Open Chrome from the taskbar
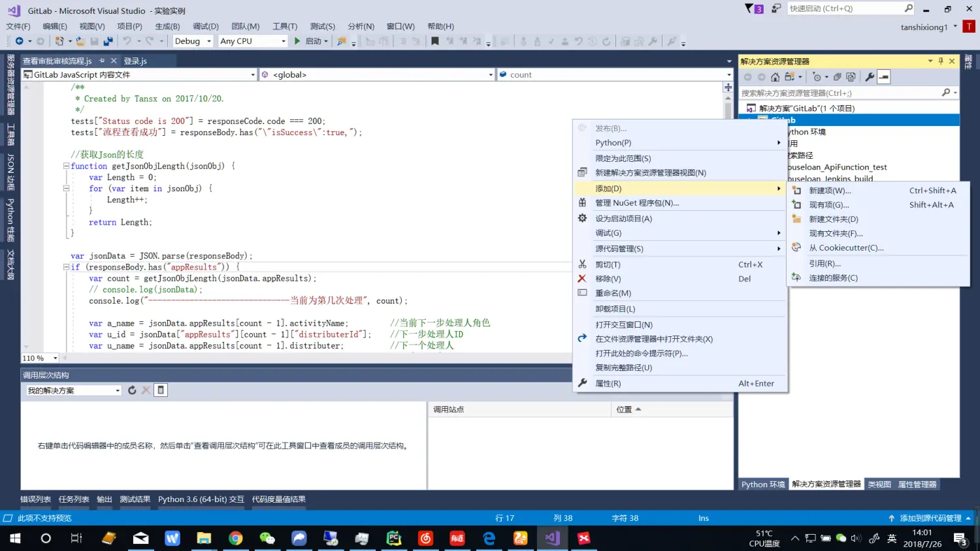980x551 pixels. click(x=235, y=538)
